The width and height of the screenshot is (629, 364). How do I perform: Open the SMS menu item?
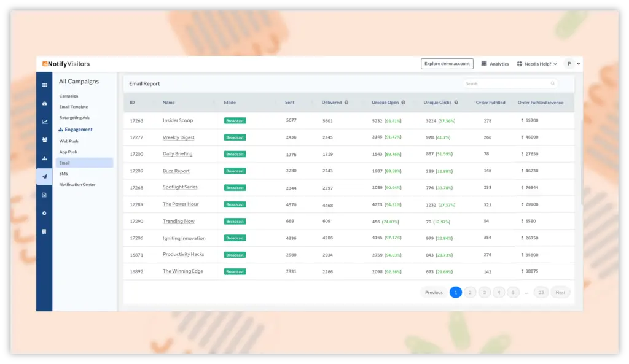tap(64, 174)
